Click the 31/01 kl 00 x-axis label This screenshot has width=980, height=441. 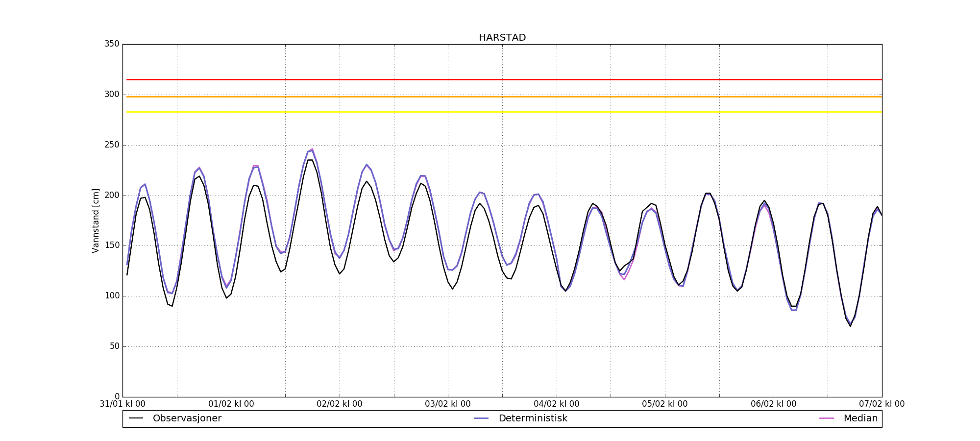tap(122, 404)
